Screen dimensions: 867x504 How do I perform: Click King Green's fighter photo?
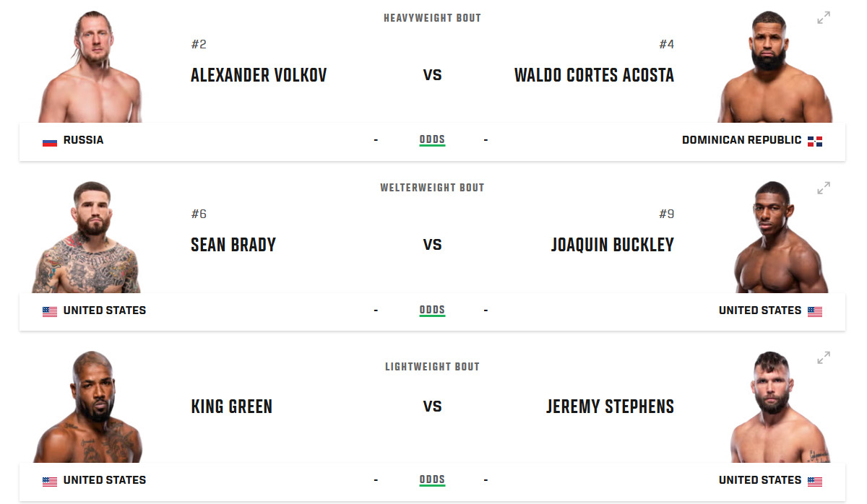pos(90,408)
